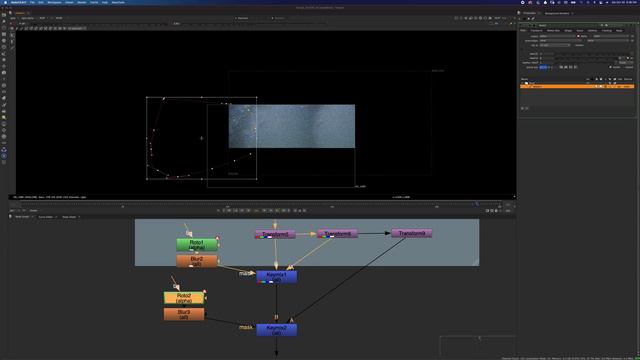The image size is (640, 360).
Task: Select the Blur2 node
Action: pyautogui.click(x=197, y=261)
